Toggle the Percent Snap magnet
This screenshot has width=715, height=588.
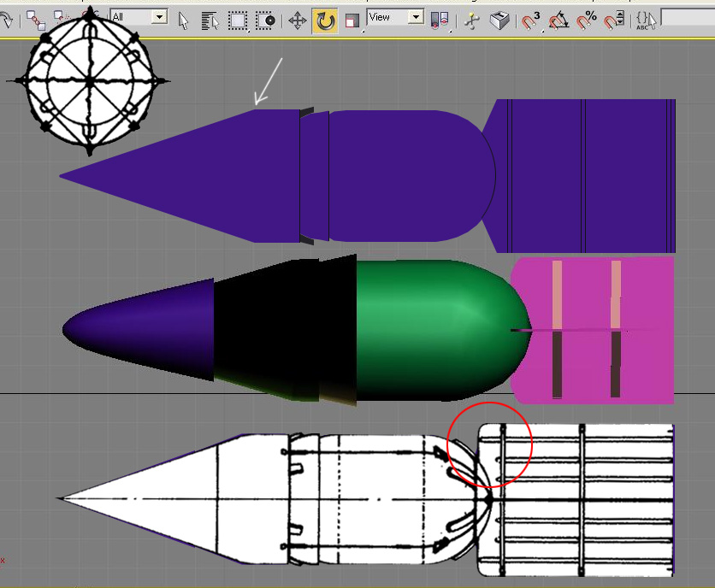point(587,21)
